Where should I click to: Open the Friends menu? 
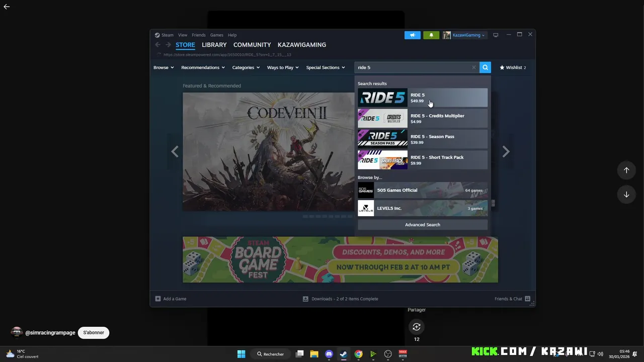point(199,35)
